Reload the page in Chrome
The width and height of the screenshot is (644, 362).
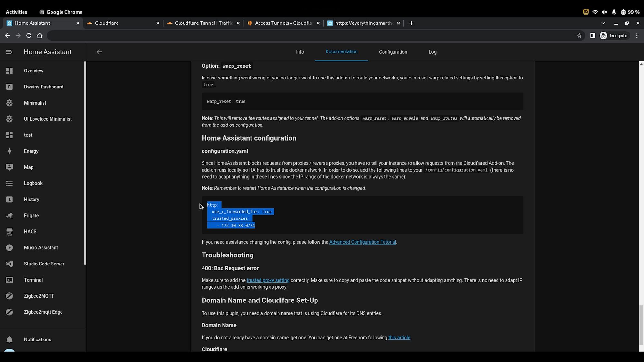tap(29, 36)
